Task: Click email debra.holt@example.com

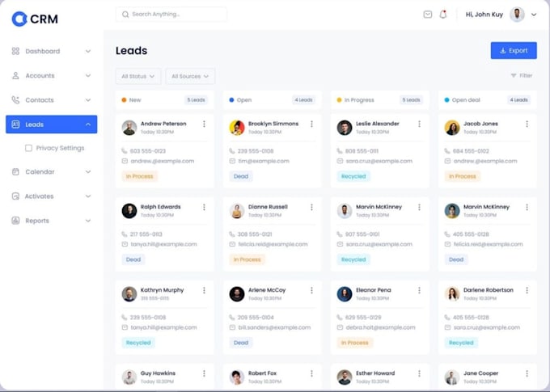Action: (381, 327)
